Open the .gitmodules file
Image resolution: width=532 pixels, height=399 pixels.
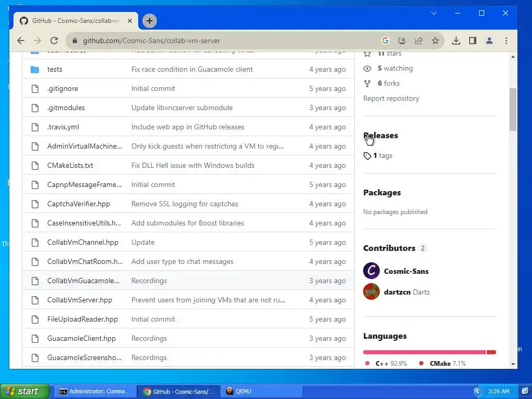pyautogui.click(x=66, y=108)
